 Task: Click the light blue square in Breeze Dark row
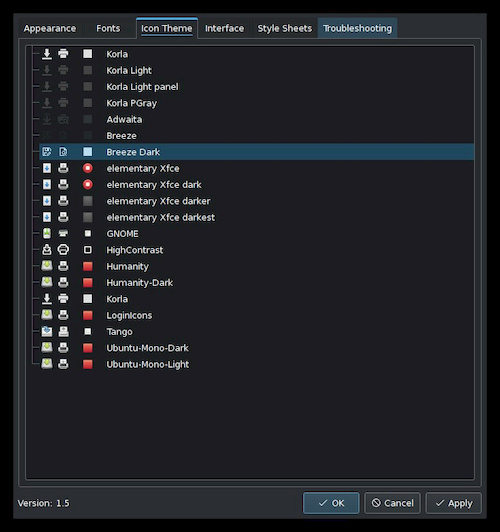pyautogui.click(x=88, y=152)
